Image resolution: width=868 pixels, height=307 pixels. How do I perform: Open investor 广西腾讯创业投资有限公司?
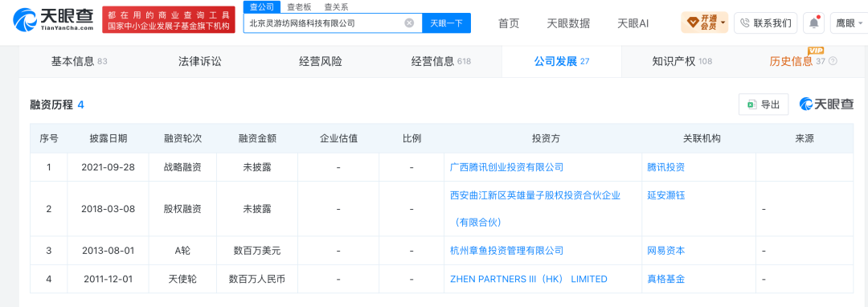click(506, 167)
